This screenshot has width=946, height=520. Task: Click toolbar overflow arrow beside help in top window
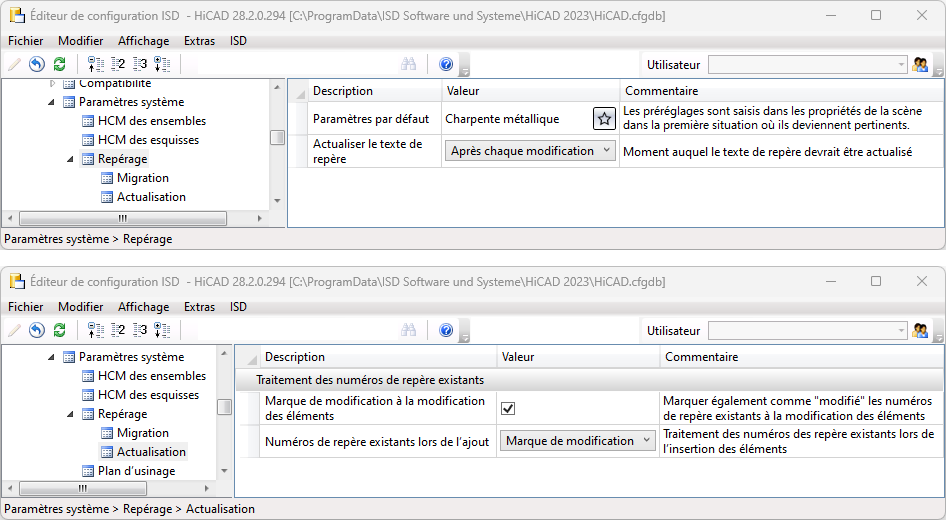[465, 65]
